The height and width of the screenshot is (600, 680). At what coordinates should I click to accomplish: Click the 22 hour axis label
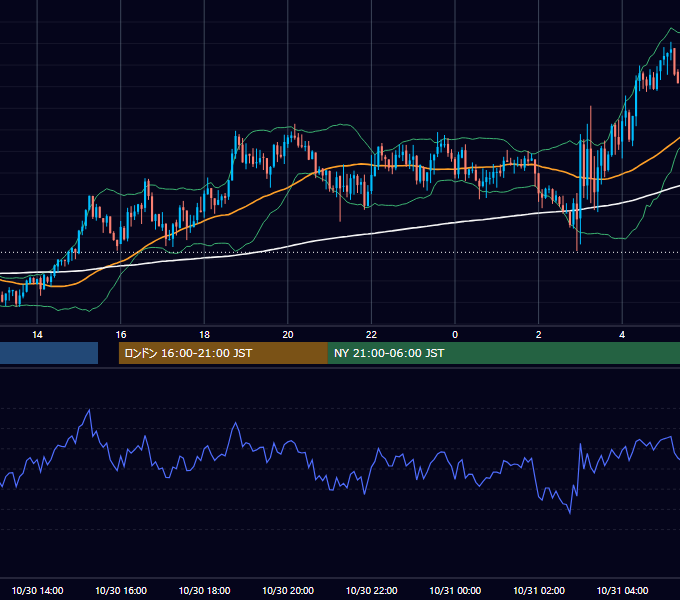[x=371, y=335]
